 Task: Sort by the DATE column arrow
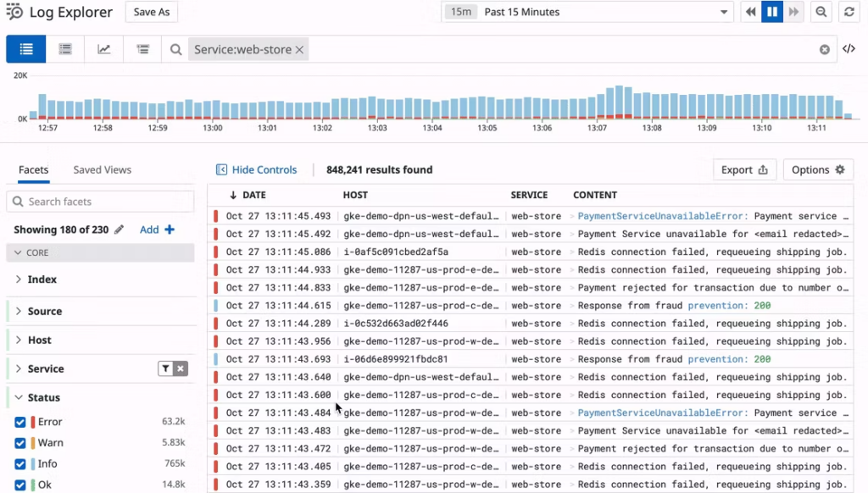[x=233, y=195]
